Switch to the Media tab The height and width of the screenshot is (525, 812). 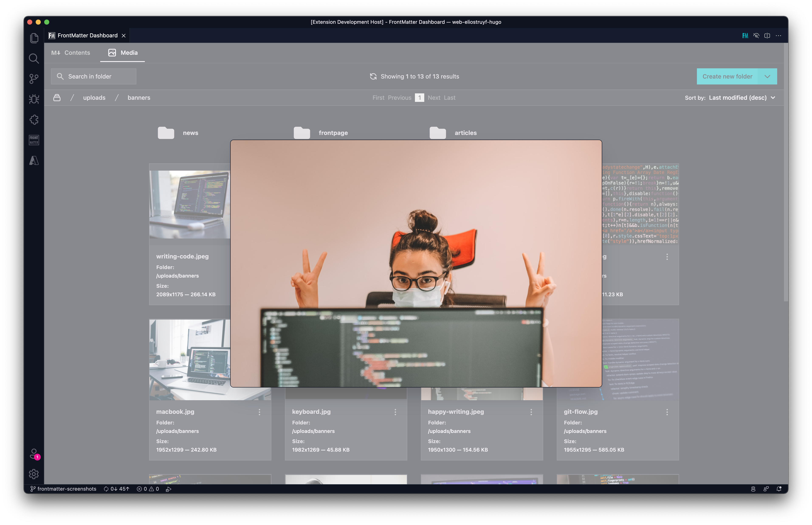coord(123,52)
